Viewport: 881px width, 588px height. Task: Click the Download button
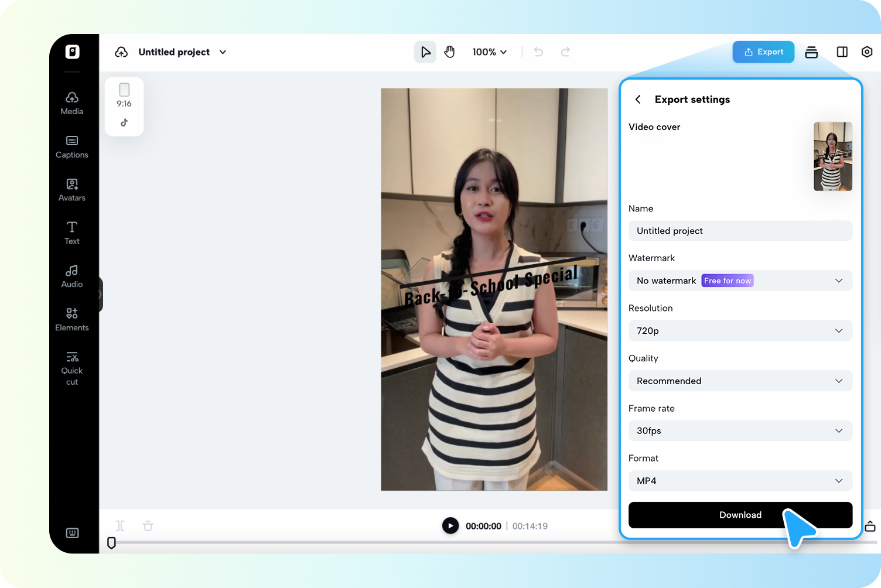tap(740, 515)
